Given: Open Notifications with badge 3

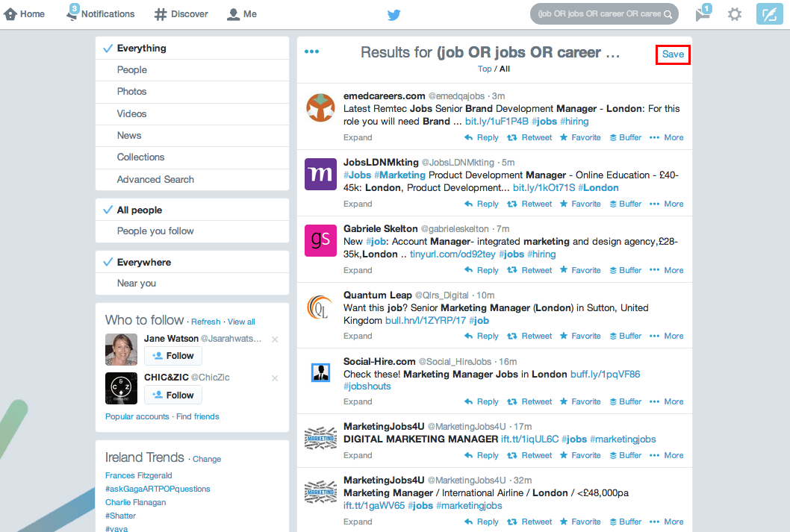Looking at the screenshot, I should 100,13.
